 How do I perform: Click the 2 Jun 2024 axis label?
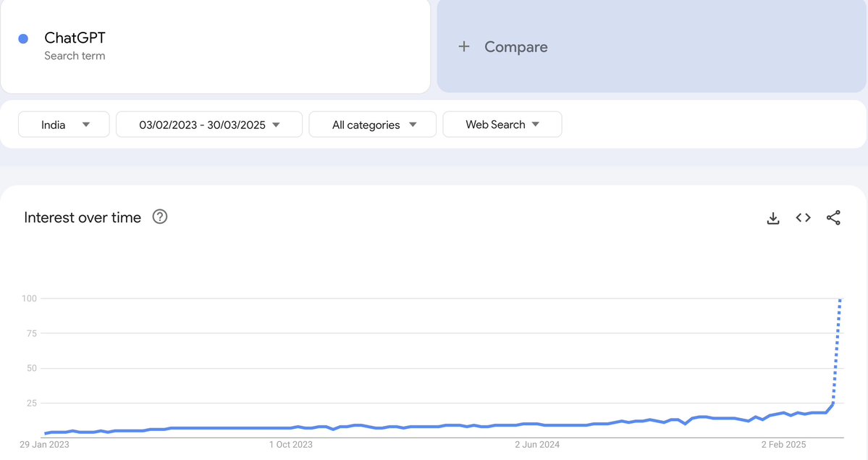coord(538,444)
